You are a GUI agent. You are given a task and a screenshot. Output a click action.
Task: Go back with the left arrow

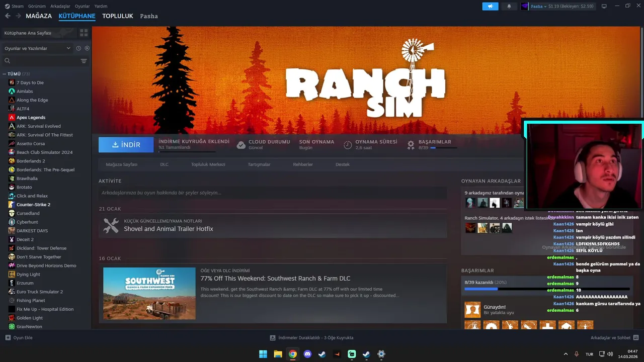(8, 16)
